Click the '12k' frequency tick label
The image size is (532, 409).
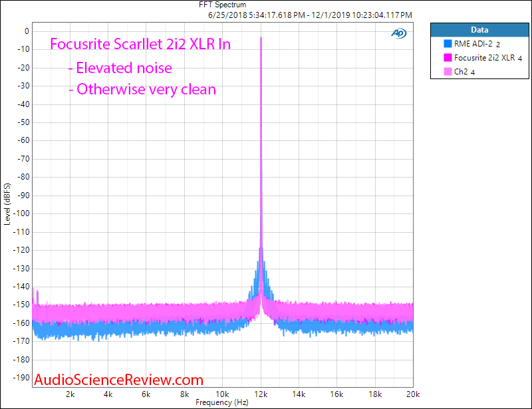(x=261, y=394)
